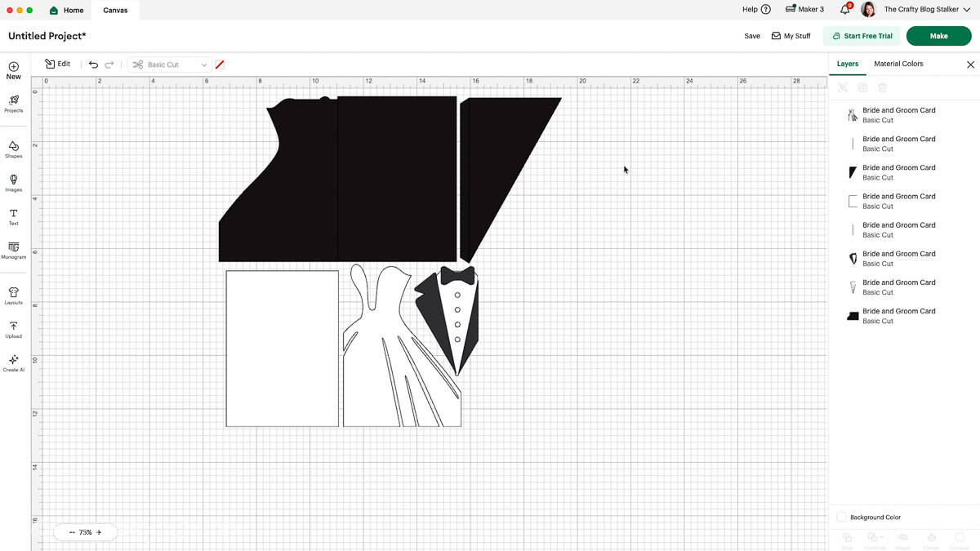Open My Stuff
This screenshot has width=980, height=551.
click(791, 36)
